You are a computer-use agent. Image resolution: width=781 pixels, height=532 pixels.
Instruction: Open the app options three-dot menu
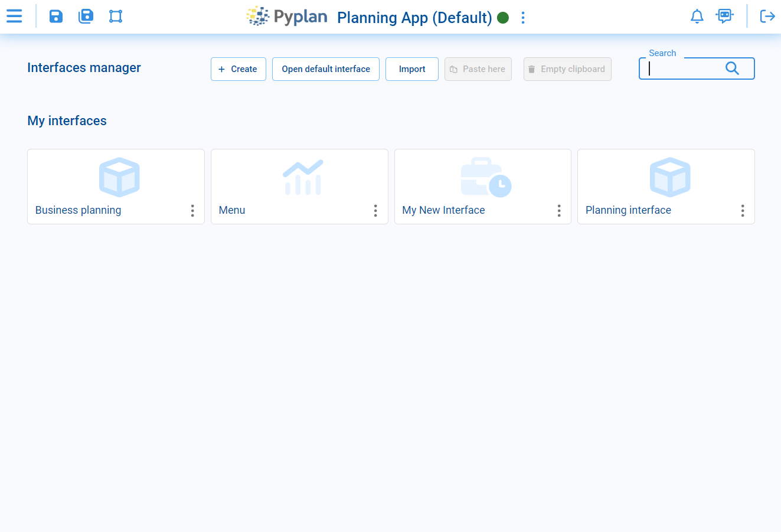point(523,18)
